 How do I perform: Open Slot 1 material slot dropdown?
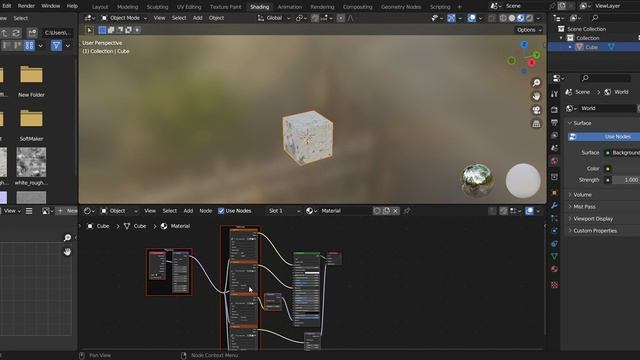point(283,211)
